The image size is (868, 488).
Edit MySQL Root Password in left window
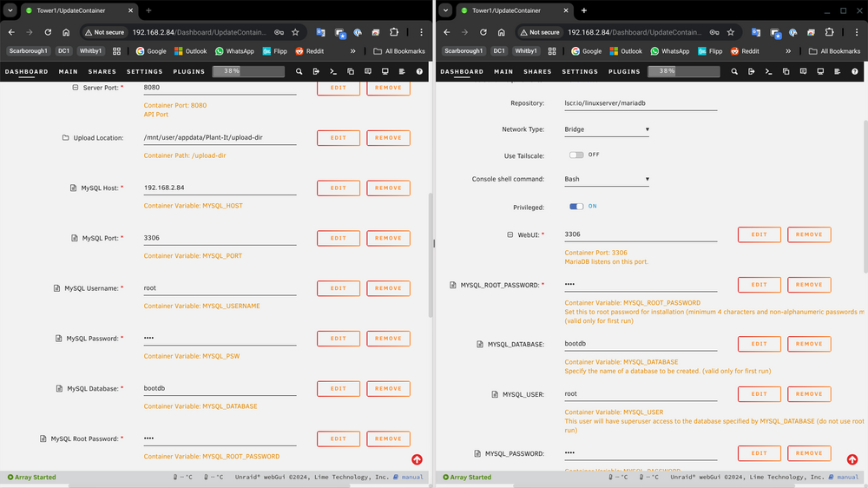(x=339, y=439)
